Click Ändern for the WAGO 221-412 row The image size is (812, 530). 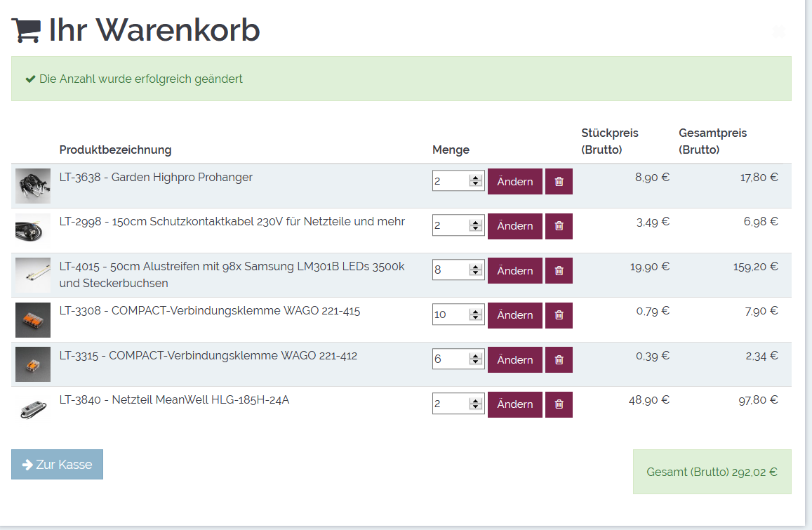coord(515,360)
